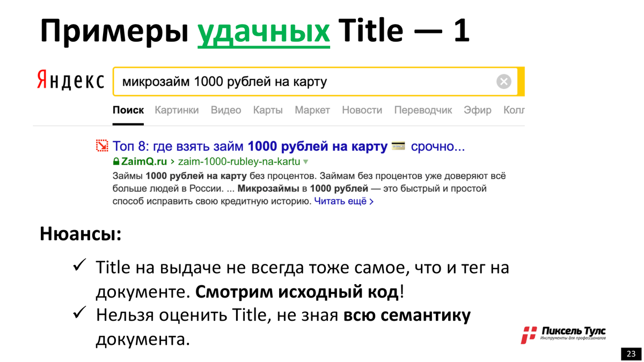Image resolution: width=644 pixels, height=362 pixels.
Task: Open the arrow after Читать ещё
Action: (372, 201)
